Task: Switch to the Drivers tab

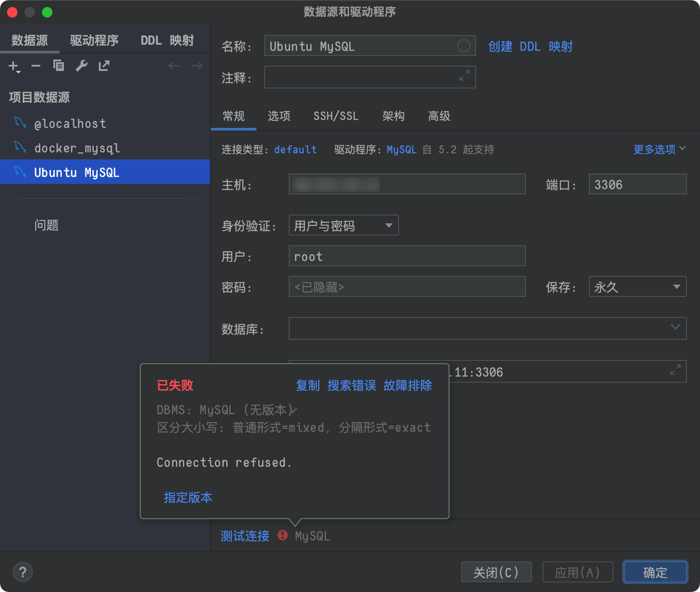Action: 94,41
